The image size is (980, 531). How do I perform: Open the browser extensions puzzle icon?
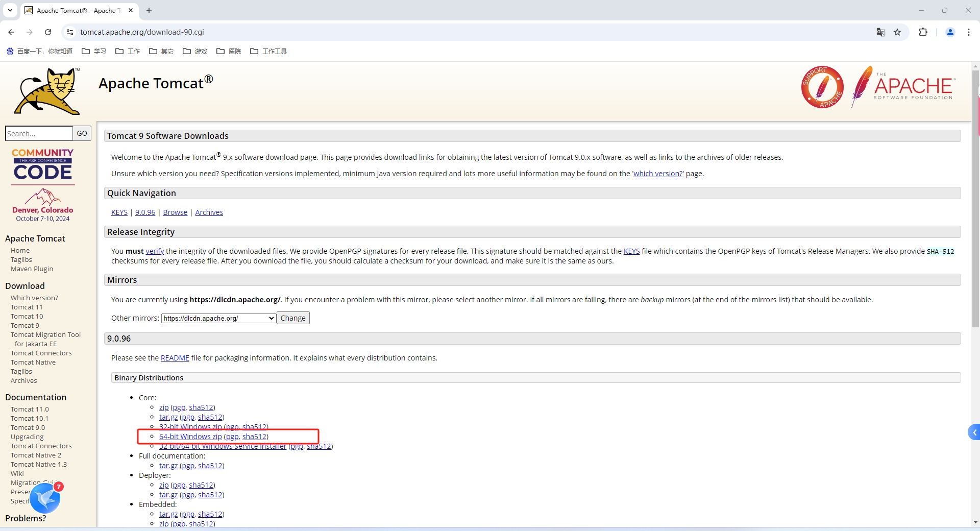coord(923,32)
